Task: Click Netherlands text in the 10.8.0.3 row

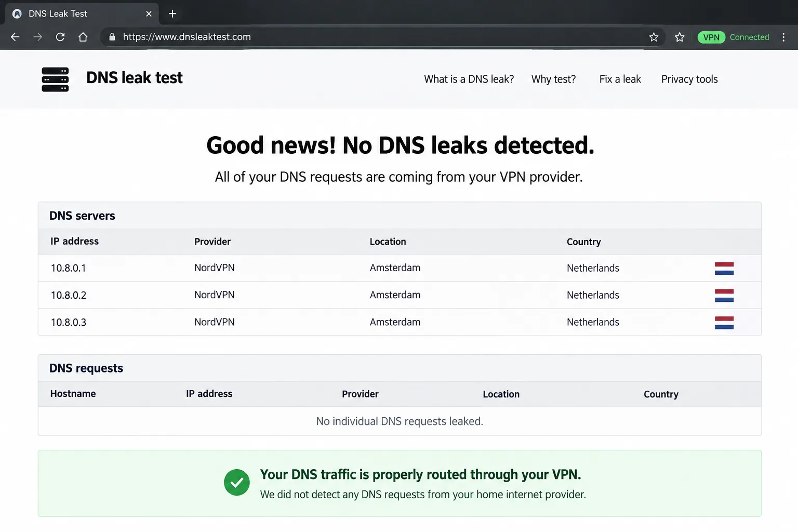Action: pyautogui.click(x=593, y=322)
